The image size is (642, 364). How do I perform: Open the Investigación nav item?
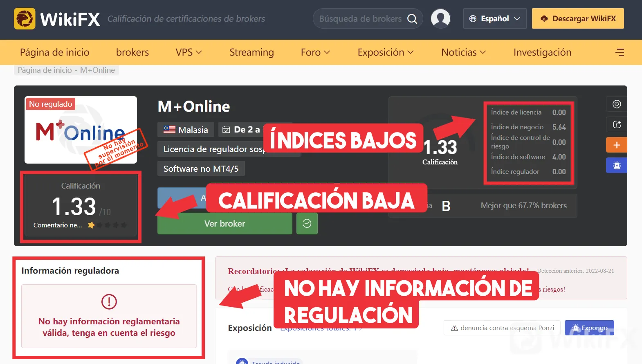click(x=542, y=52)
